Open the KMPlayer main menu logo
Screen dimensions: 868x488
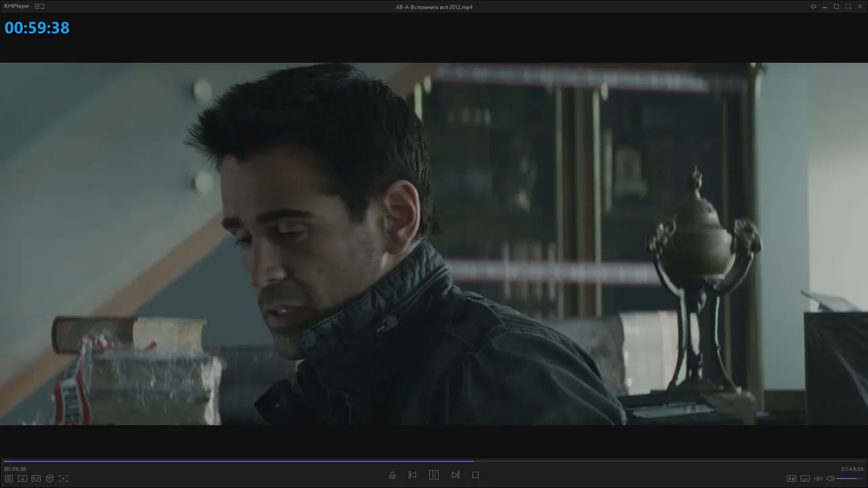16,6
